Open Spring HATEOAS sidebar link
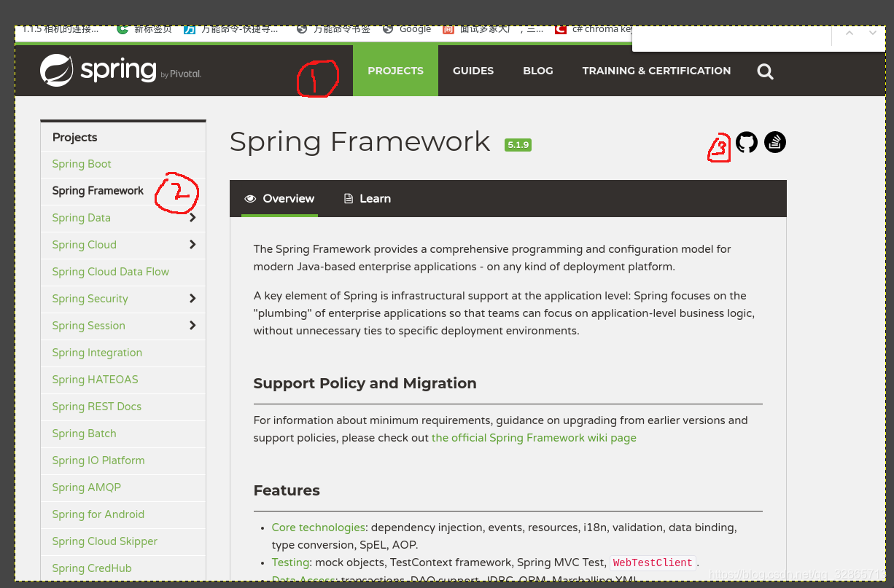 [95, 380]
